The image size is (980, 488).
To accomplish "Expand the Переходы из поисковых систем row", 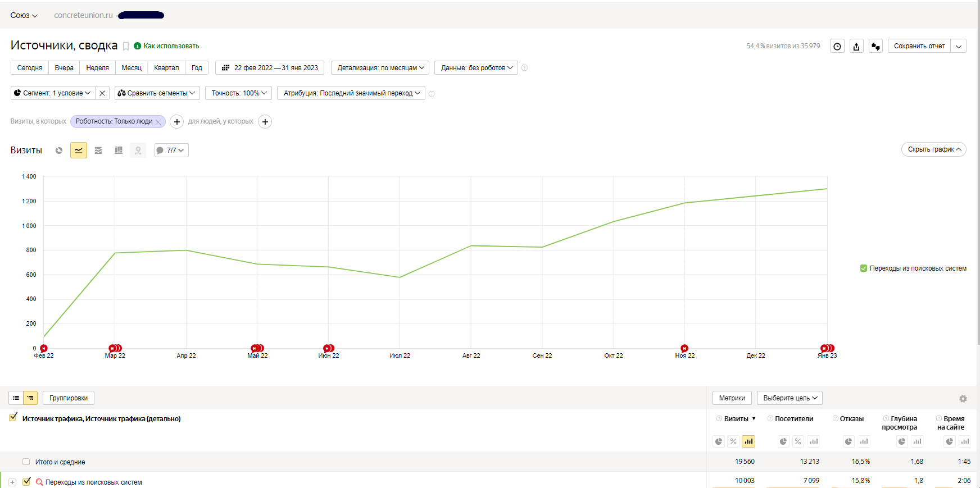I will (x=12, y=482).
